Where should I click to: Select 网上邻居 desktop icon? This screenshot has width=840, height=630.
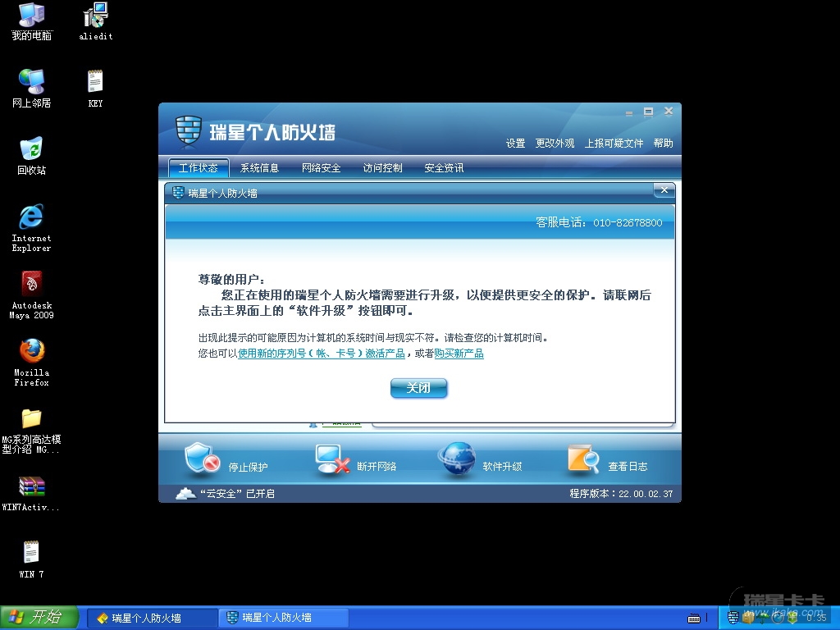pyautogui.click(x=32, y=89)
